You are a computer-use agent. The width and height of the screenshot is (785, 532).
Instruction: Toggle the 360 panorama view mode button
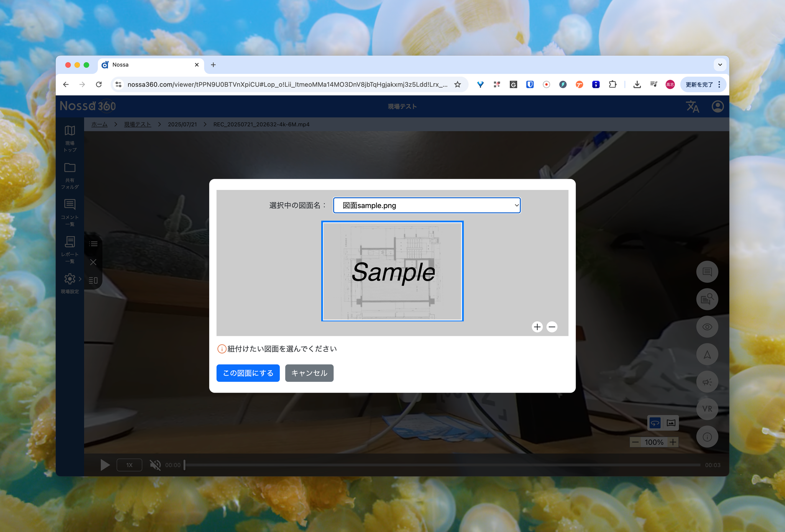pyautogui.click(x=655, y=423)
